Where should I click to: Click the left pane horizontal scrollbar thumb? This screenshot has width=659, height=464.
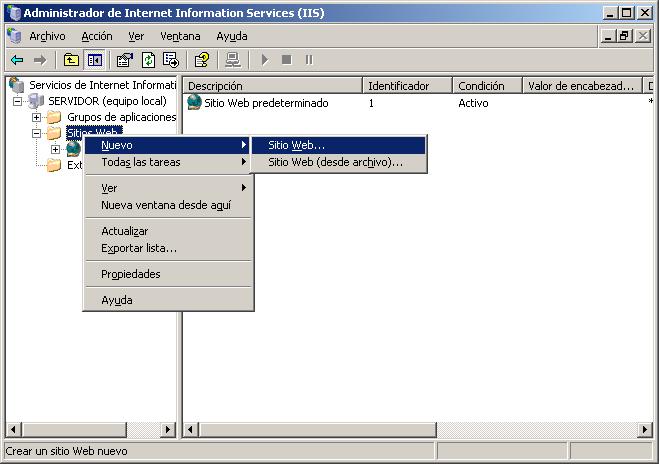pos(74,430)
